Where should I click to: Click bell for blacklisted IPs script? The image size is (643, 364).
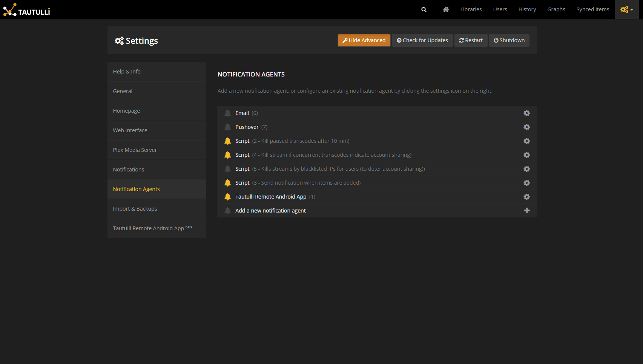click(227, 169)
